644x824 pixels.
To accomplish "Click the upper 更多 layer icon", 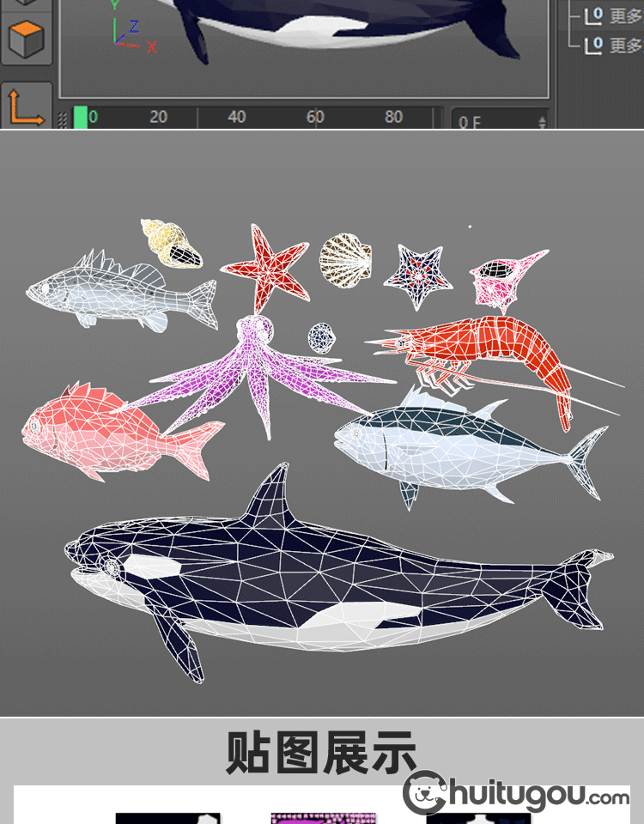I will (592, 15).
